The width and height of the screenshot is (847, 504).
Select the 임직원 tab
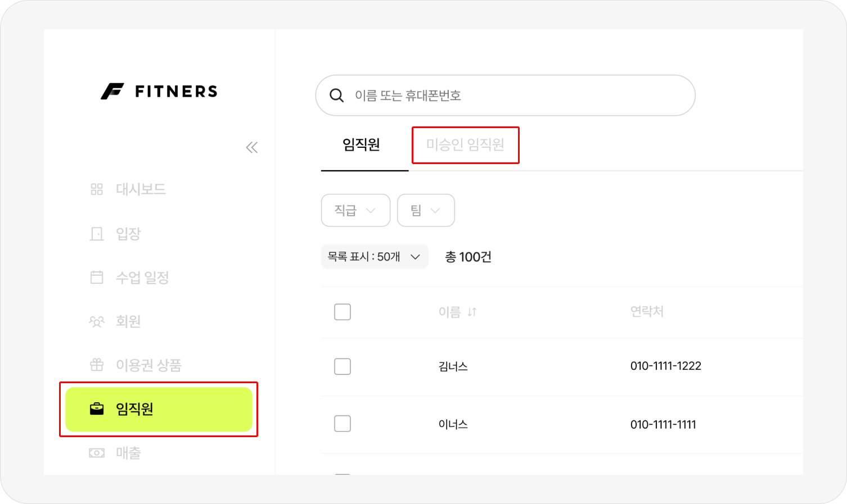pyautogui.click(x=362, y=145)
